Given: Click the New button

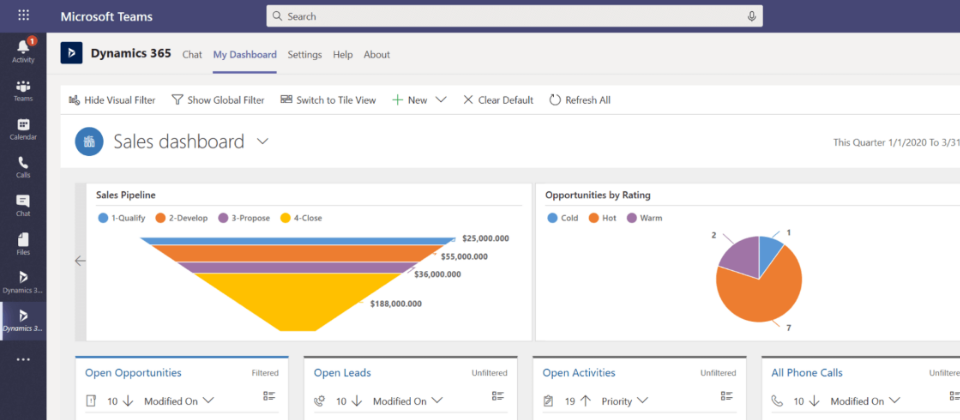Looking at the screenshot, I should point(410,100).
